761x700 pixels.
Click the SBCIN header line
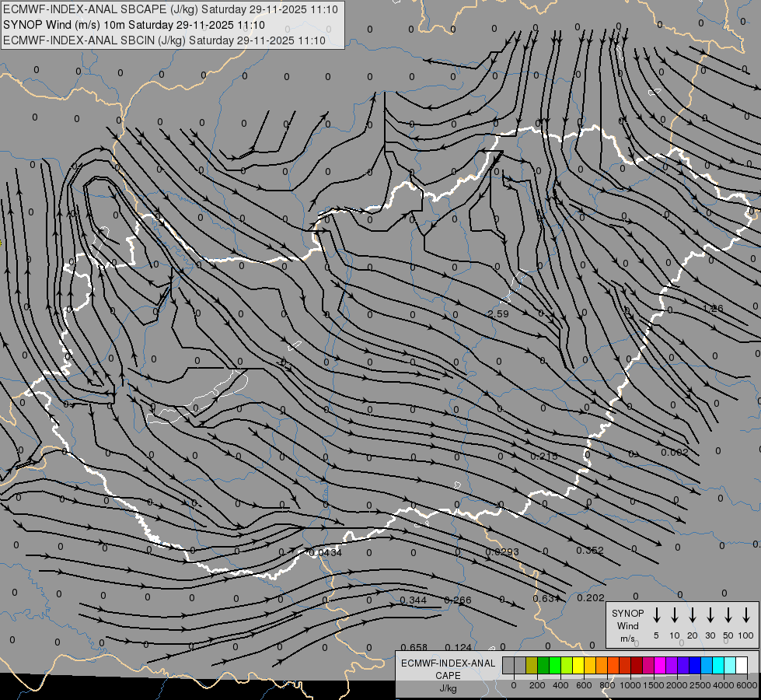pyautogui.click(x=164, y=40)
